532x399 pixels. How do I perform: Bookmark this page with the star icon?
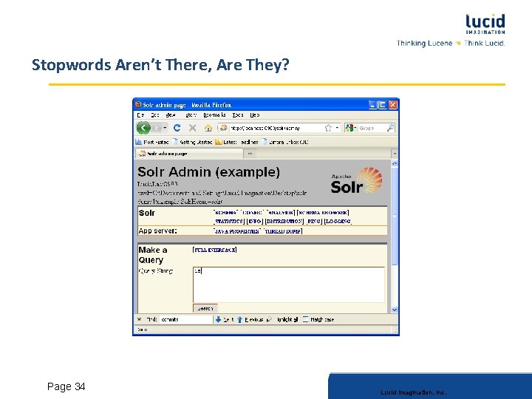pos(328,128)
